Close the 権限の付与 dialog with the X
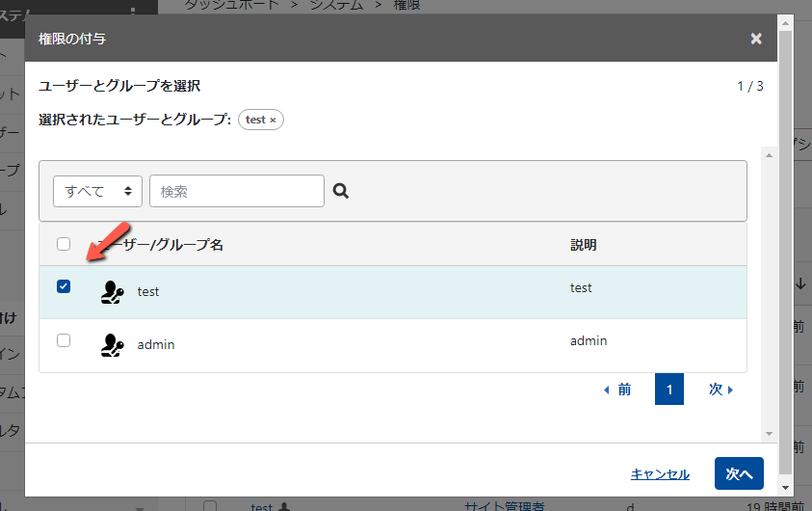This screenshot has height=511, width=812. [x=756, y=39]
